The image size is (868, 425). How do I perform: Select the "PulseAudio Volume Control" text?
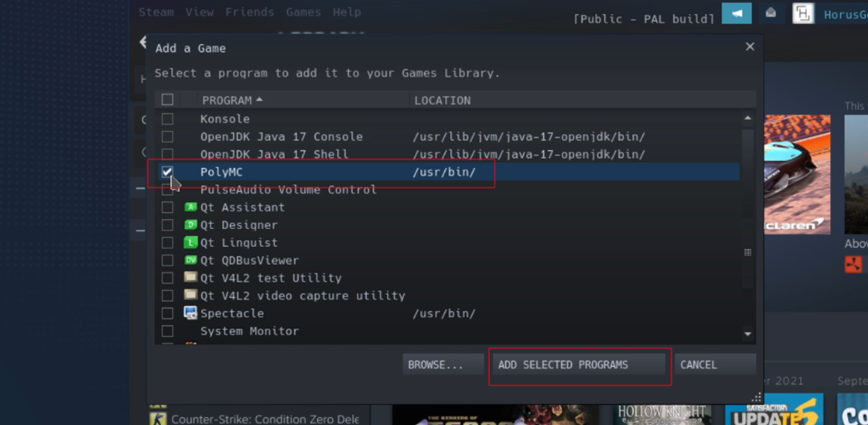click(288, 190)
